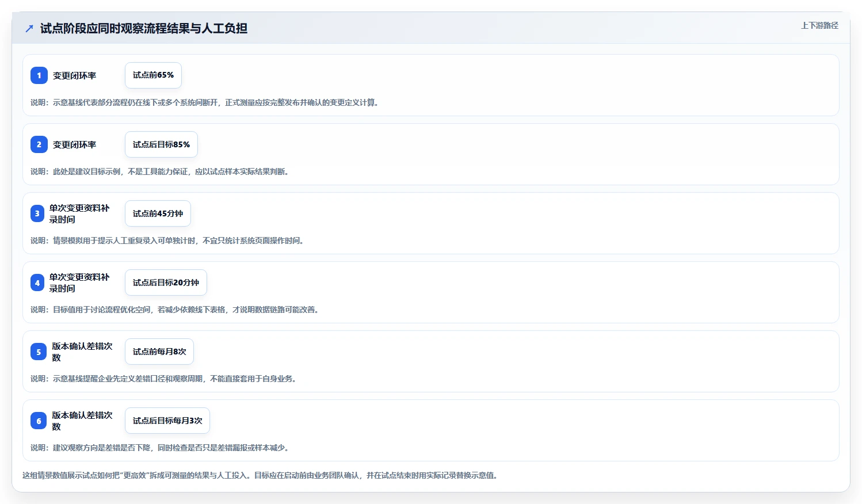The height and width of the screenshot is (504, 862).
Task: Click 变更闭环率 label in row 1
Action: pos(74,75)
